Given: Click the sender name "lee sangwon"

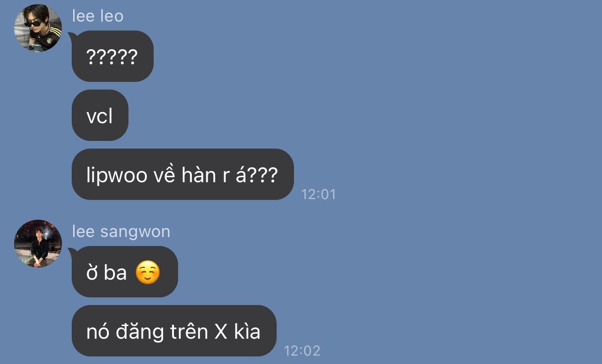Looking at the screenshot, I should pyautogui.click(x=121, y=231).
